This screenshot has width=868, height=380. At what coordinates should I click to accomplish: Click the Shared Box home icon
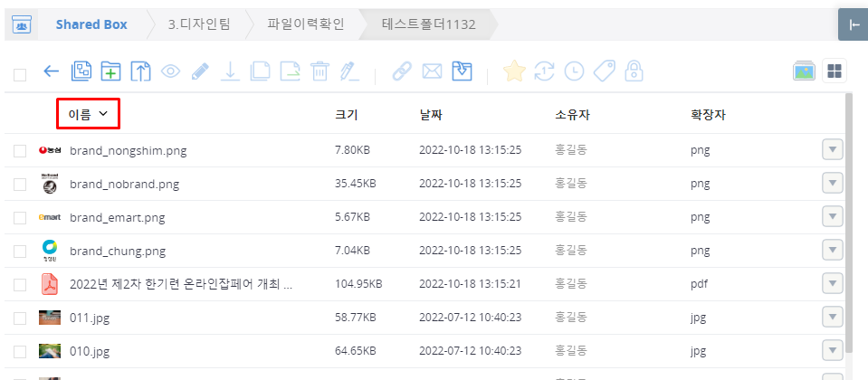[x=21, y=25]
